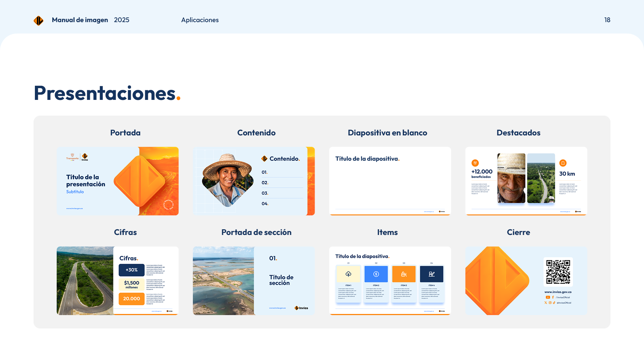Click the chart icon in Item 4
Viewport: 644px width, 362px height.
[x=432, y=274]
